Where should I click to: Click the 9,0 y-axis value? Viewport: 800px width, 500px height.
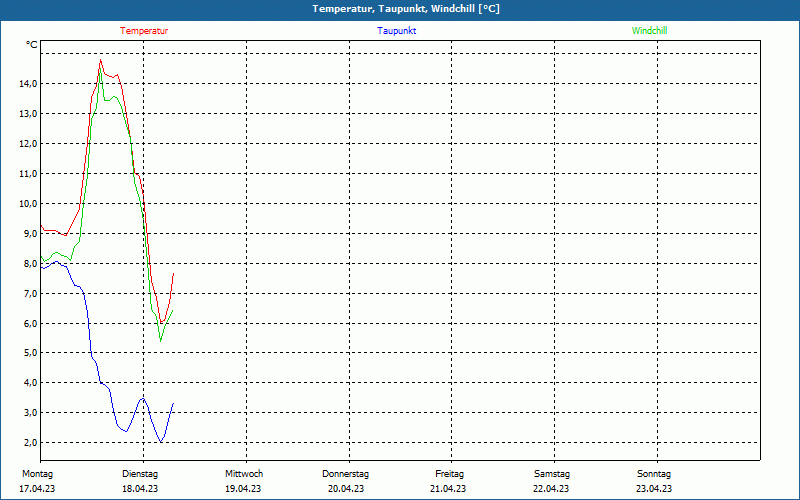[30, 234]
